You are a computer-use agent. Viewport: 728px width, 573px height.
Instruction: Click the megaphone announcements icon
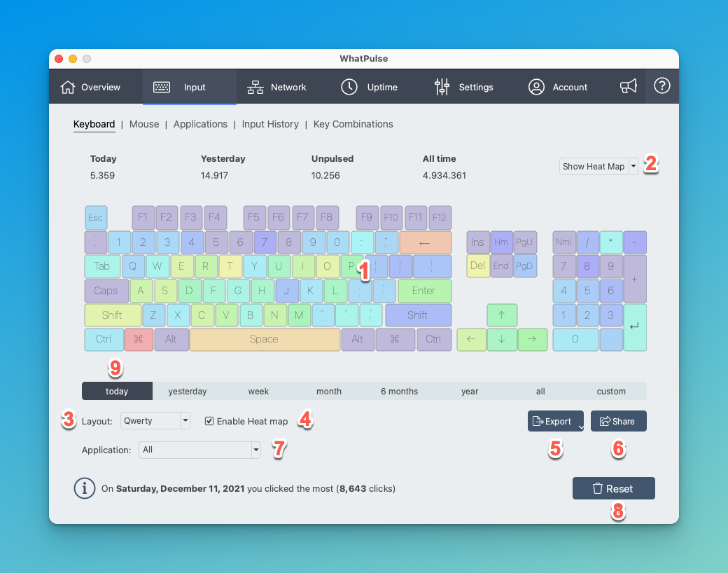(628, 86)
